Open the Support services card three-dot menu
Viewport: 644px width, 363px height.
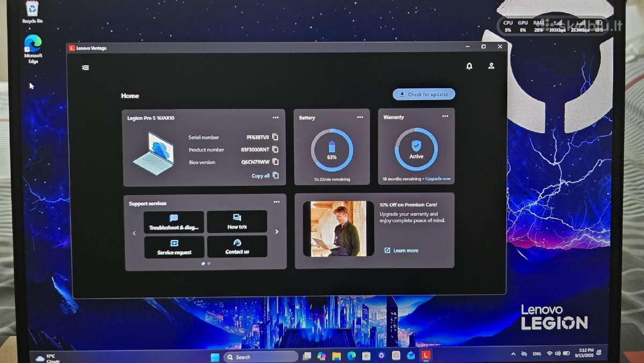[276, 202]
